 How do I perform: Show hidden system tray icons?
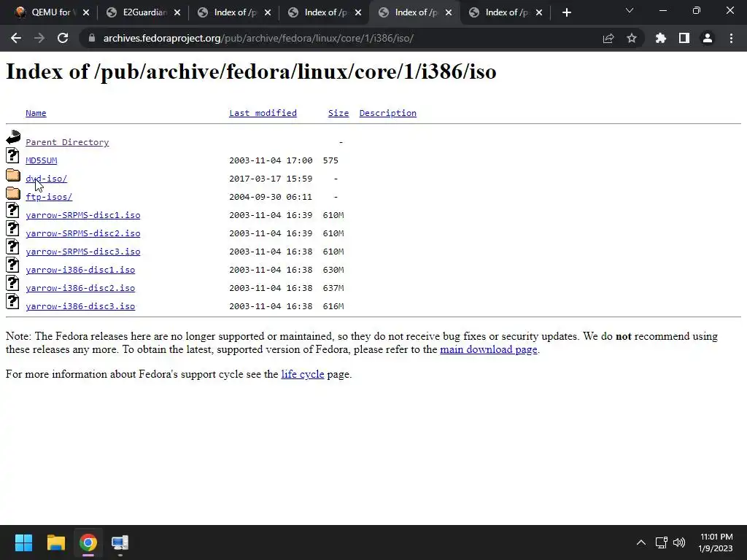(x=641, y=542)
